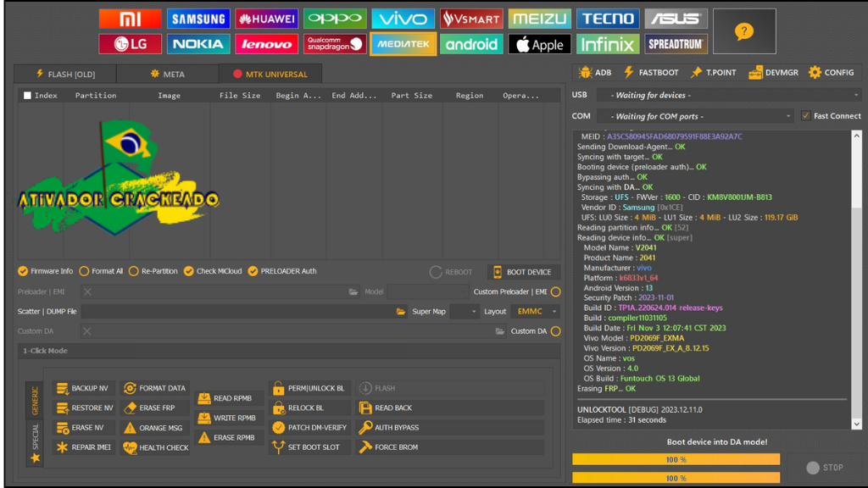Clear the Custom DA field

pos(87,331)
